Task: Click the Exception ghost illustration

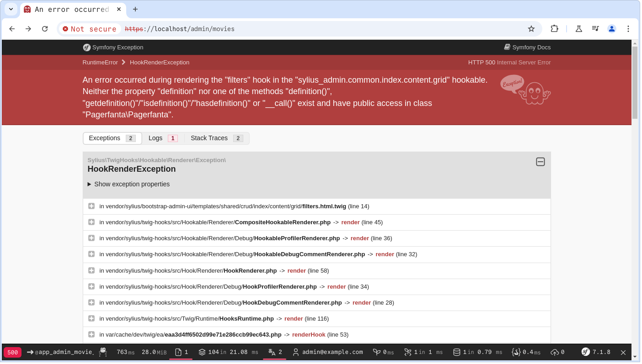Action: [525, 90]
